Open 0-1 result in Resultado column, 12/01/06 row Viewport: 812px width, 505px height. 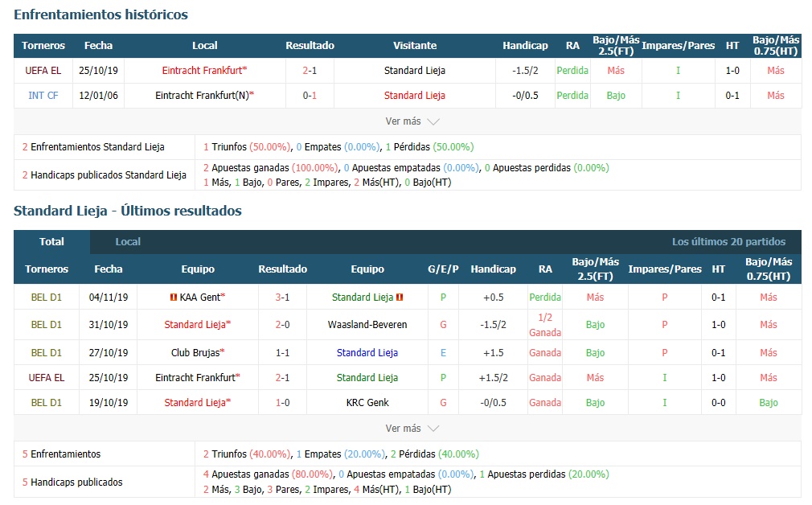click(x=310, y=96)
